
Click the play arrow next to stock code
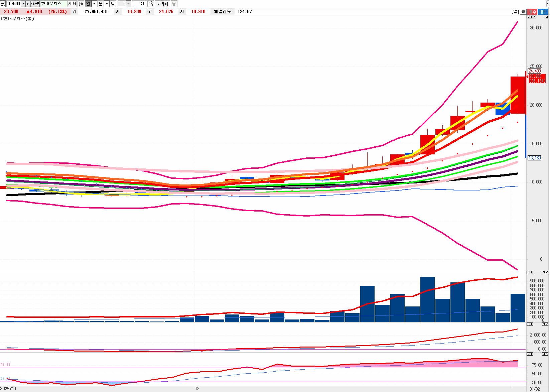(x=28, y=4)
